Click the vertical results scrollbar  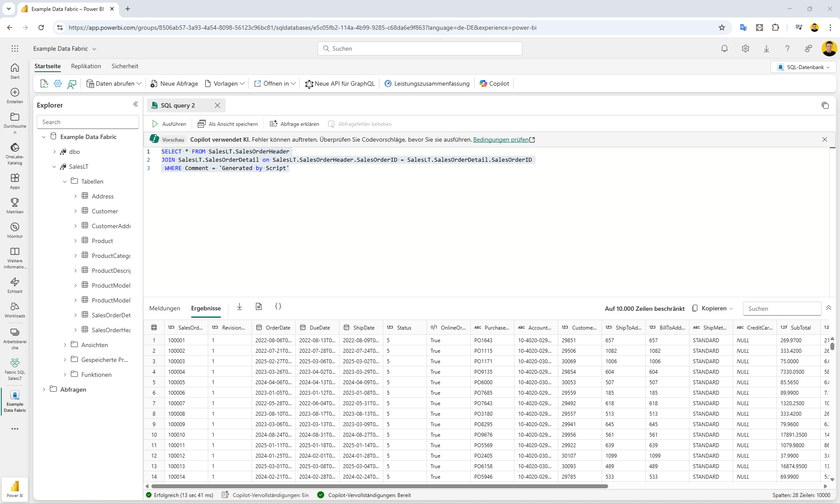click(832, 346)
